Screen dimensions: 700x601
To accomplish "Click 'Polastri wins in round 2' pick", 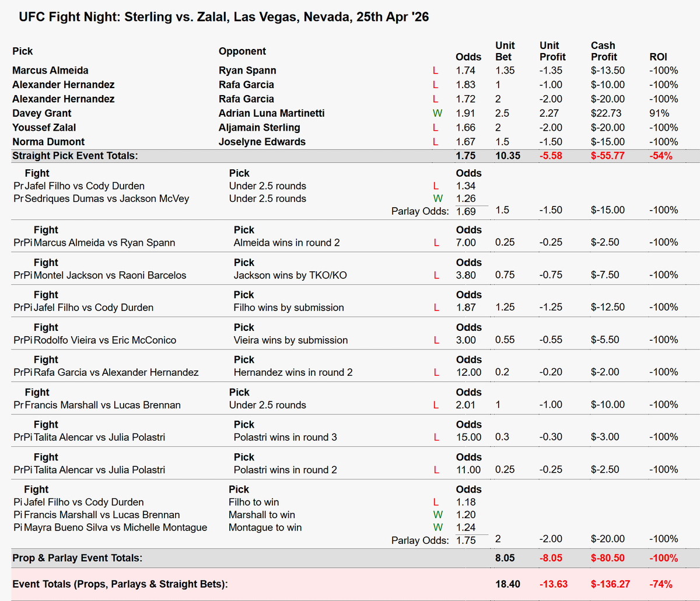I will 285,470.
